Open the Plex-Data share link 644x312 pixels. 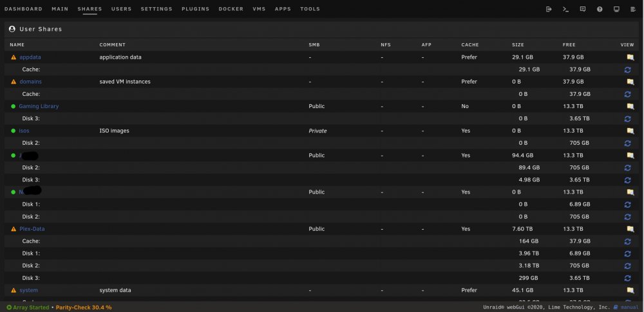[32, 229]
